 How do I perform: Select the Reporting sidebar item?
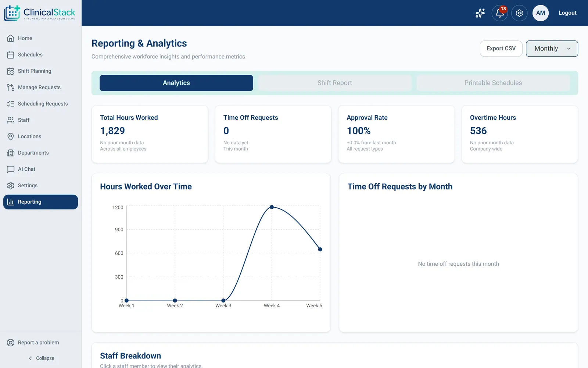[x=40, y=202]
